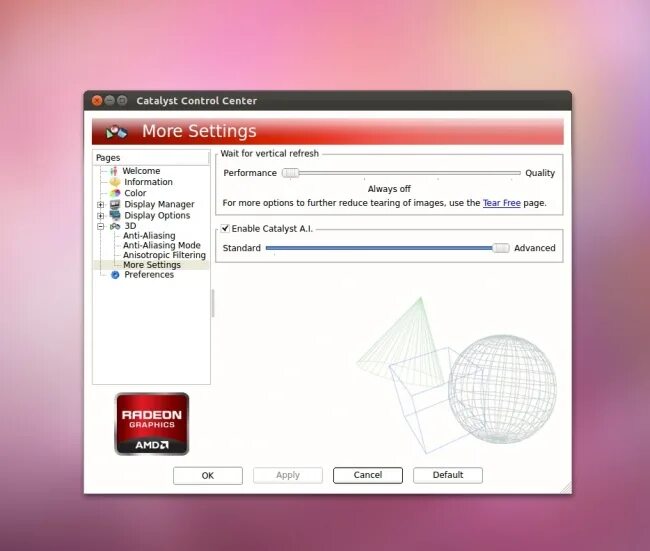Select More Settings in the tree
Image resolution: width=650 pixels, height=551 pixels.
pos(152,265)
